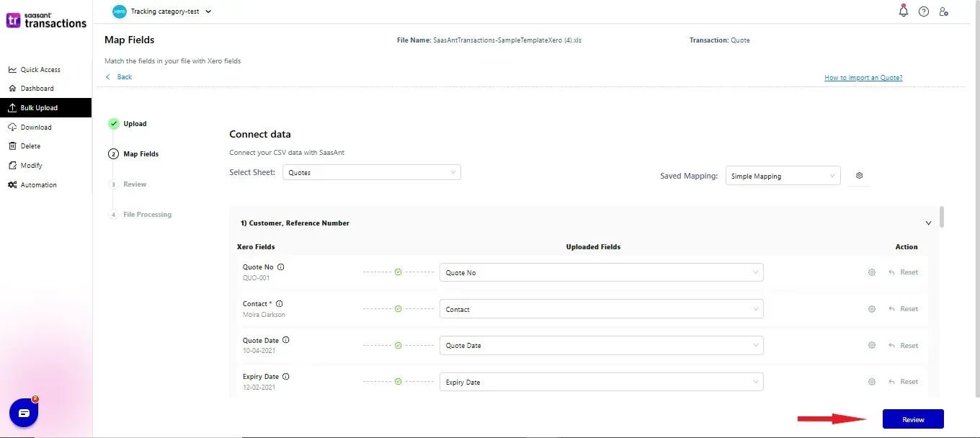Click the green check icon for Expiry Date mapping
This screenshot has height=438, width=980.
tap(398, 382)
